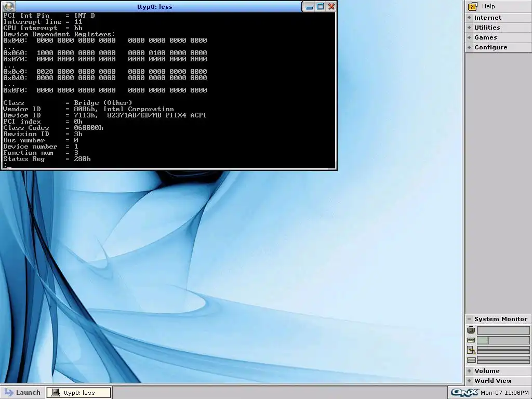Collapse the System Monitor section
This screenshot has width=532, height=399.
click(469, 319)
